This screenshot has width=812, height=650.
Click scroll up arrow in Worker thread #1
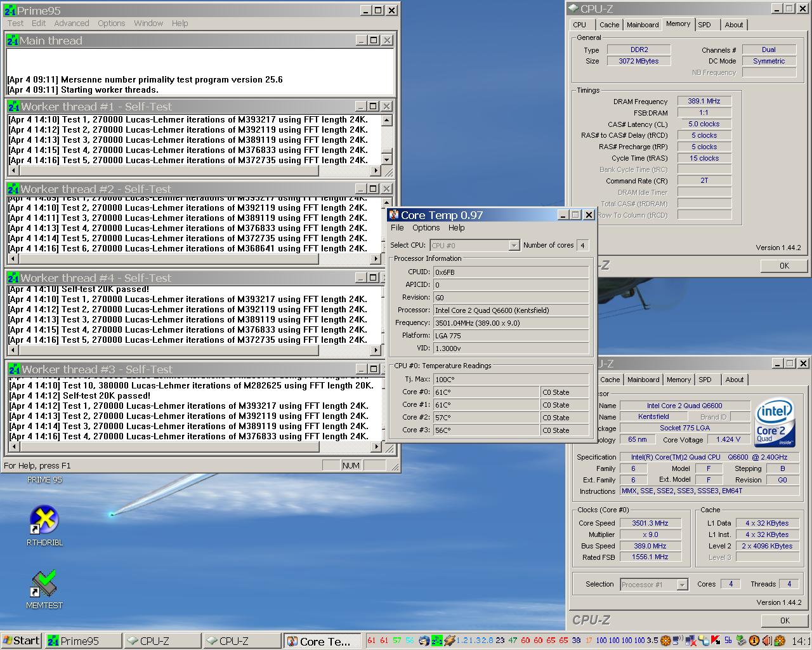coord(387,120)
